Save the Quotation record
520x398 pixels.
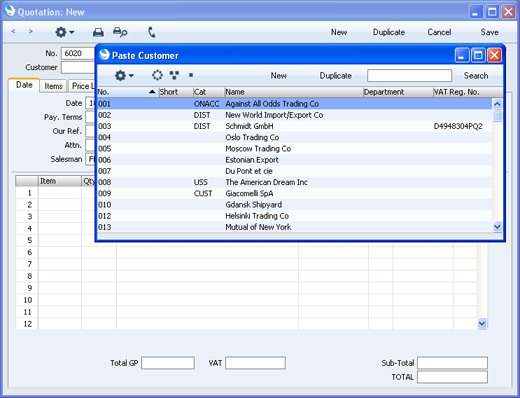[x=489, y=32]
